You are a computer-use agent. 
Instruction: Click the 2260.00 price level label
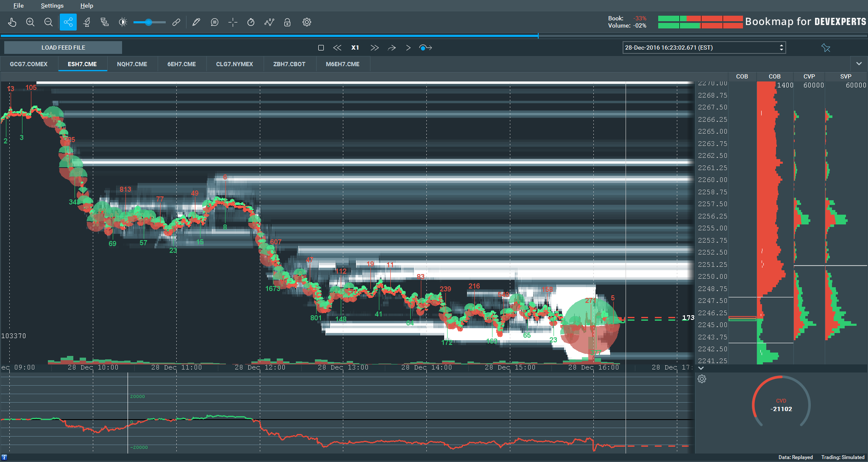tap(712, 180)
